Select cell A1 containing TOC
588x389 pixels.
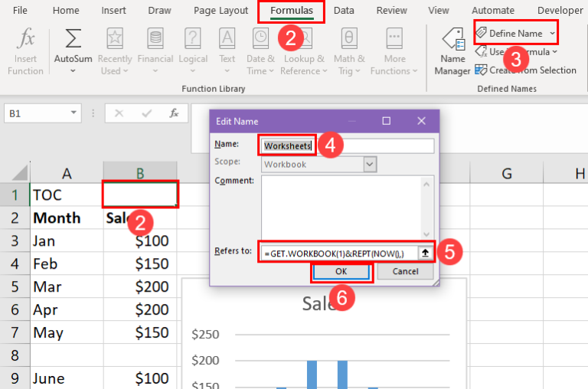(67, 194)
